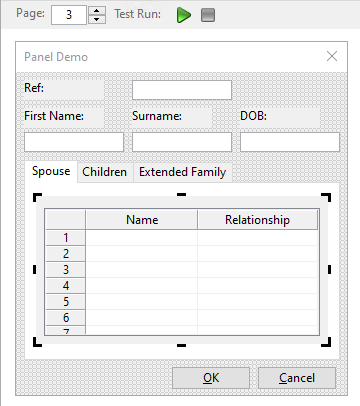Open the Extended Family tab
The width and height of the screenshot is (360, 406).
click(183, 172)
